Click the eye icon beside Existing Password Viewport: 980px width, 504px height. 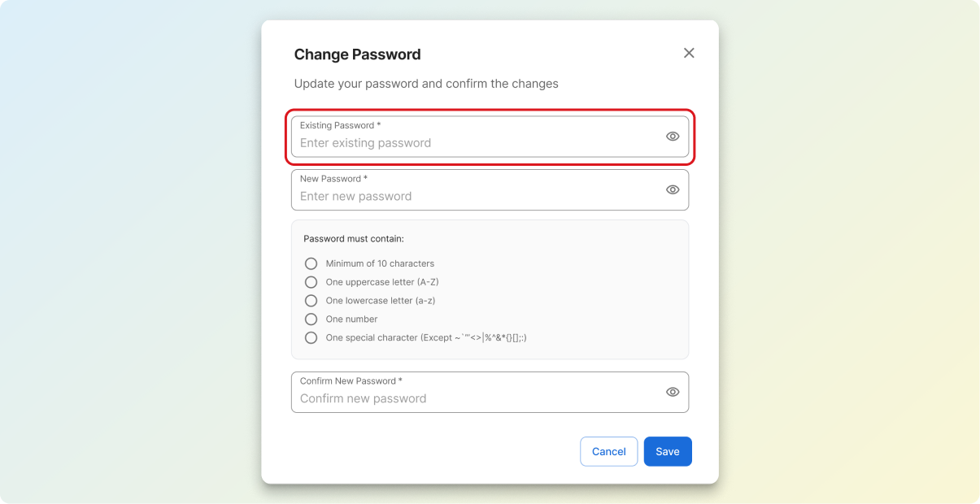coord(672,136)
